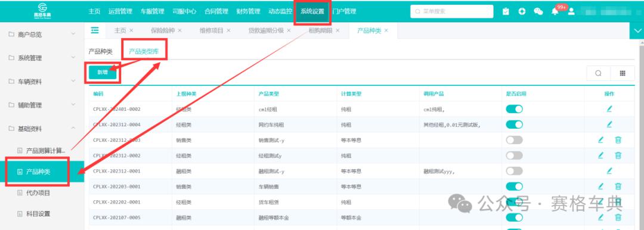Switch to the 产品种类 sub-tab
This screenshot has width=644, height=230.
coord(101,52)
